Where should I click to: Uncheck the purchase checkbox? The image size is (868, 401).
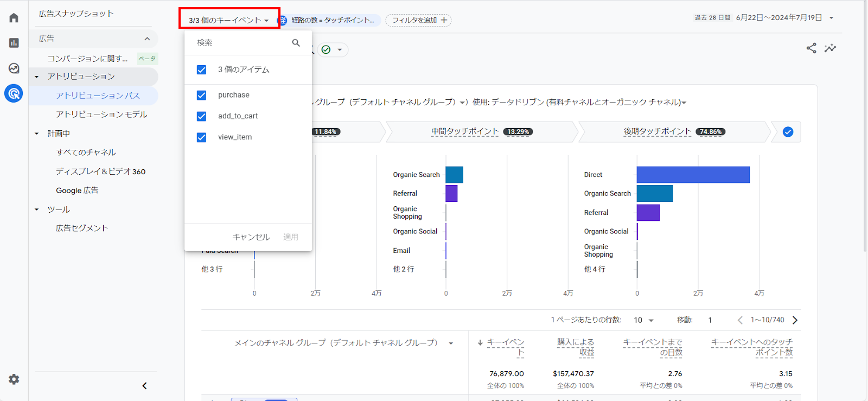click(201, 96)
